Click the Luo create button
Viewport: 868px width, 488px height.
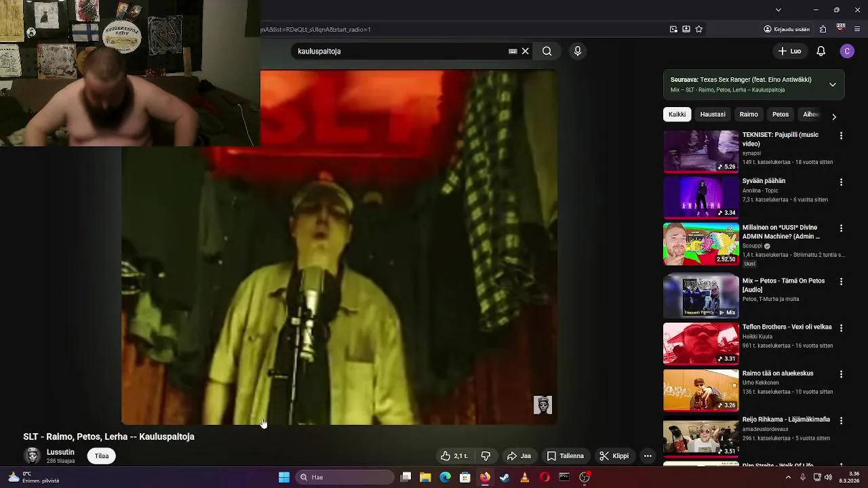click(x=789, y=51)
